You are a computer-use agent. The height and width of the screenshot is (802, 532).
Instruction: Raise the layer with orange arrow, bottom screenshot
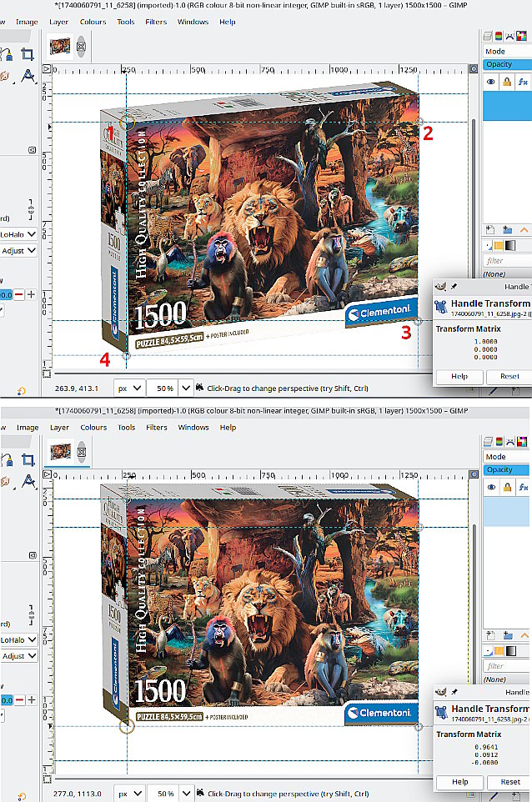(x=524, y=635)
